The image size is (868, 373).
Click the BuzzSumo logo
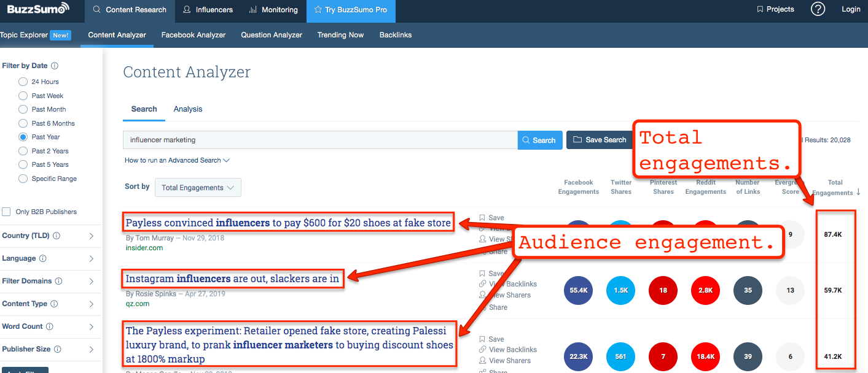pos(38,9)
